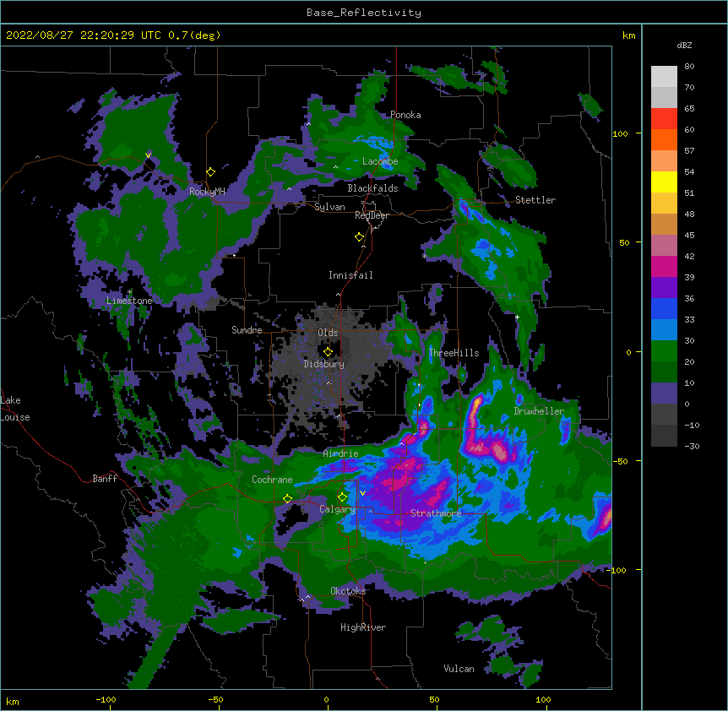This screenshot has width=728, height=711.
Task: Click the bright green 30-20 dBZ swatch
Action: click(x=664, y=351)
